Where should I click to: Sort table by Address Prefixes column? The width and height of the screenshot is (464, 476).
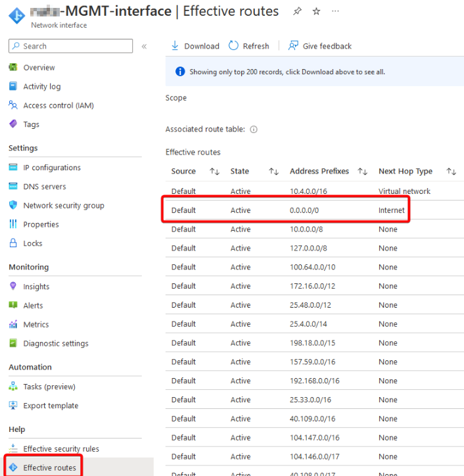(x=362, y=172)
